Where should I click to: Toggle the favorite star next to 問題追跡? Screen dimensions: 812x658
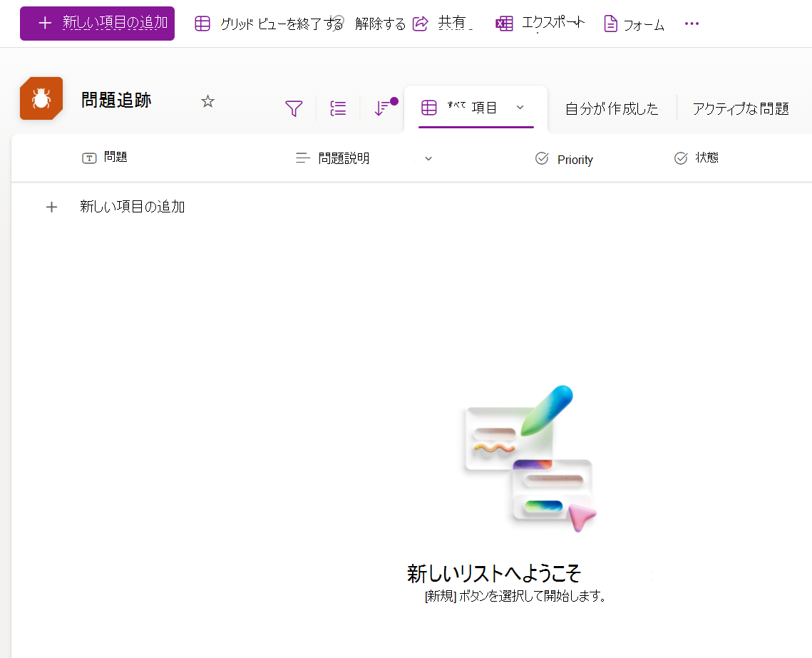click(207, 101)
